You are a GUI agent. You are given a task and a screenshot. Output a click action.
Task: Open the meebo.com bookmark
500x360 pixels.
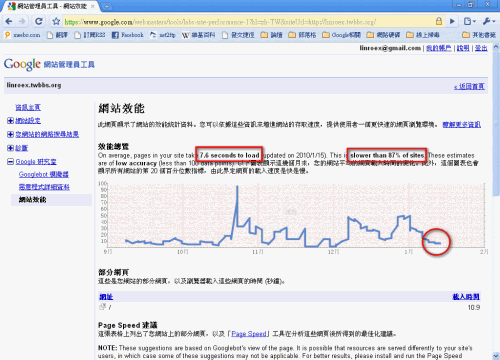22,35
